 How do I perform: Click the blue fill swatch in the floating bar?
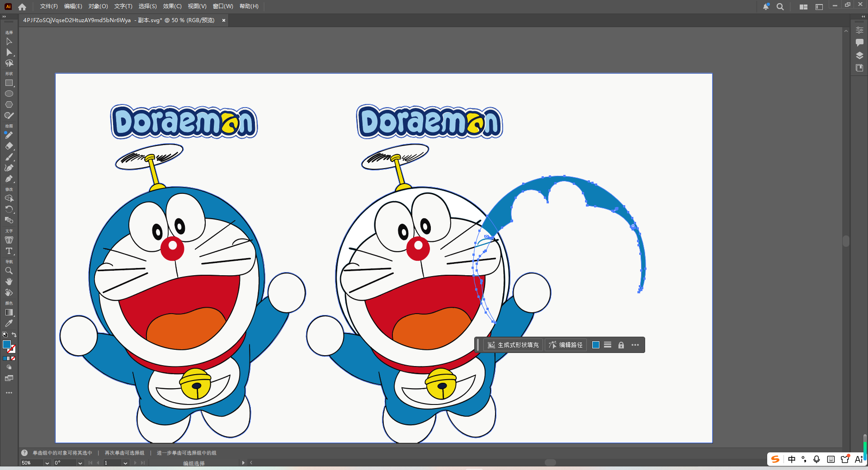pos(596,345)
